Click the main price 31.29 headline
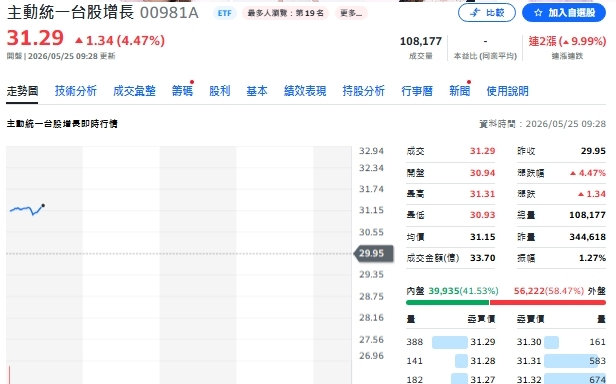Screen dimensions: 616x384 (35, 38)
